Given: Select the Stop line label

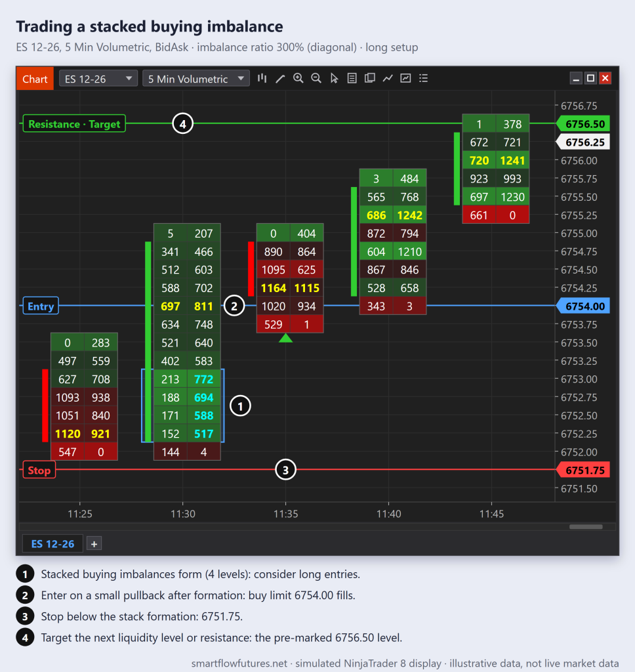Looking at the screenshot, I should 39,471.
